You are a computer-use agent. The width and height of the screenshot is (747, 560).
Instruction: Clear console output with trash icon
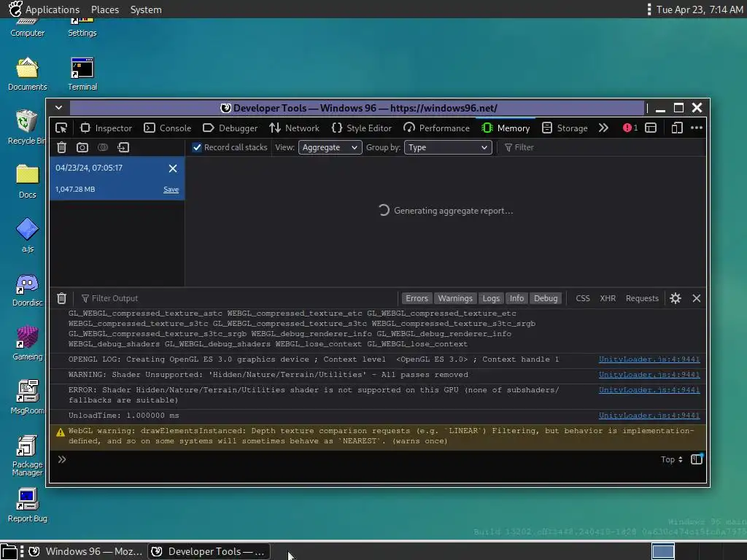tap(61, 298)
